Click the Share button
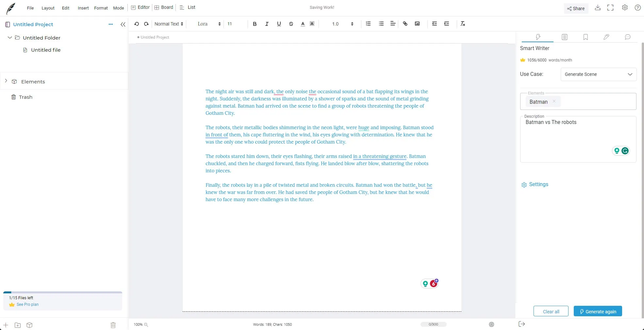This screenshot has width=644, height=330. point(576,9)
